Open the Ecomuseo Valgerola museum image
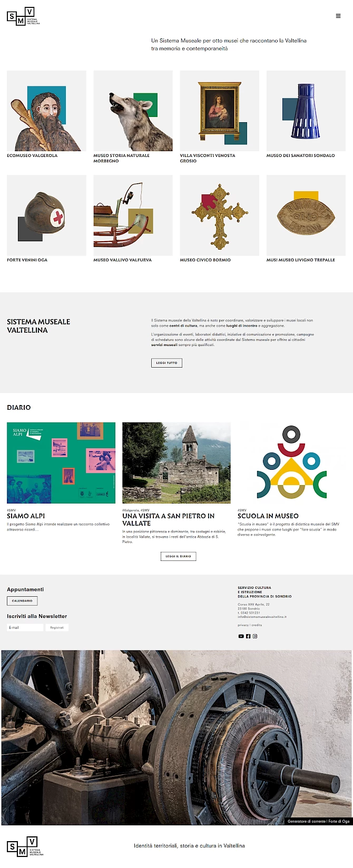 tap(46, 111)
